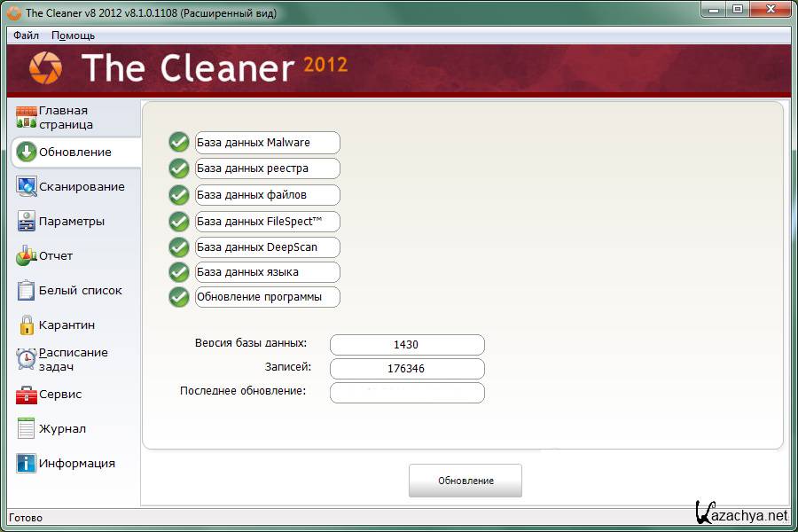798x532 pixels.
Task: Toggle the Обновление программы checkmark
Action: point(179,297)
